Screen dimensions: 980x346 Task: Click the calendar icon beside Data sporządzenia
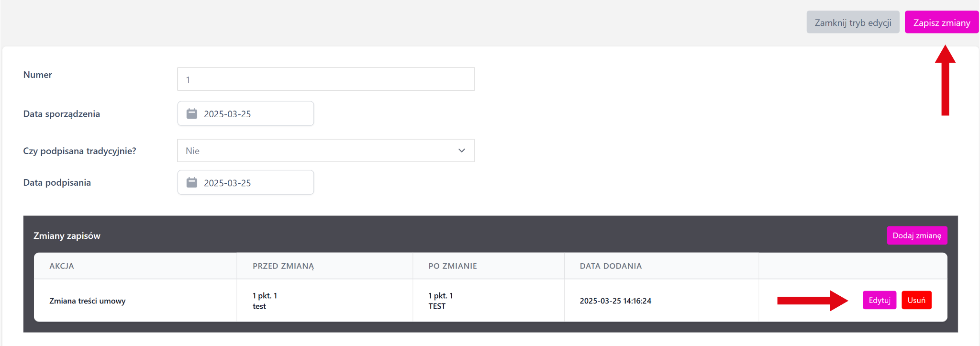pyautogui.click(x=192, y=113)
